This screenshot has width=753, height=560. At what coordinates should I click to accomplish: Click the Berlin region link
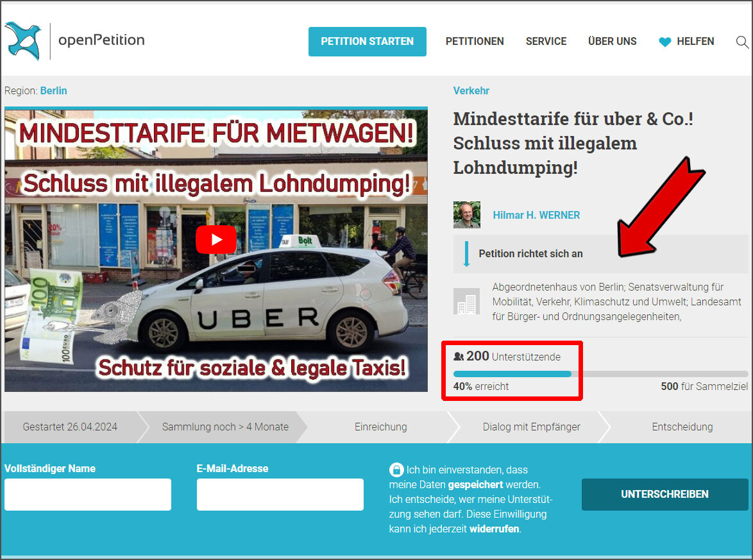click(53, 90)
